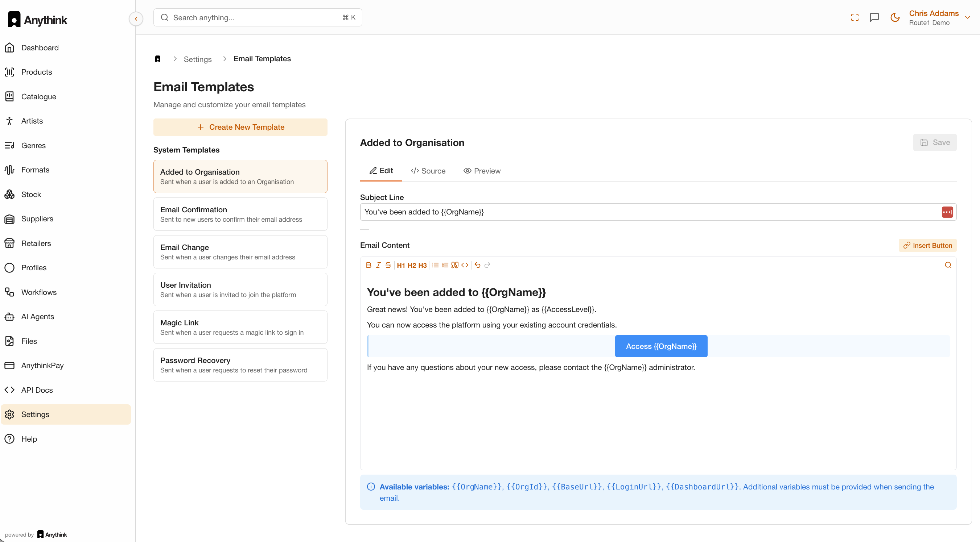Image resolution: width=980 pixels, height=542 pixels.
Task: Switch to the Preview tab
Action: pos(482,171)
